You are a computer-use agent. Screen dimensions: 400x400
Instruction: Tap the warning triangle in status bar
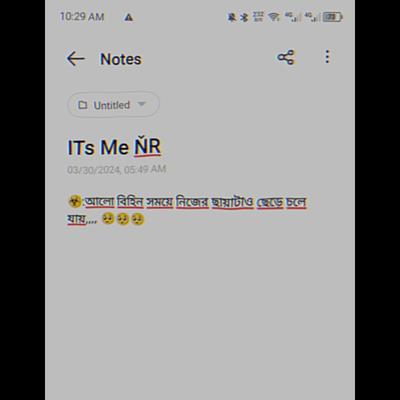129,17
